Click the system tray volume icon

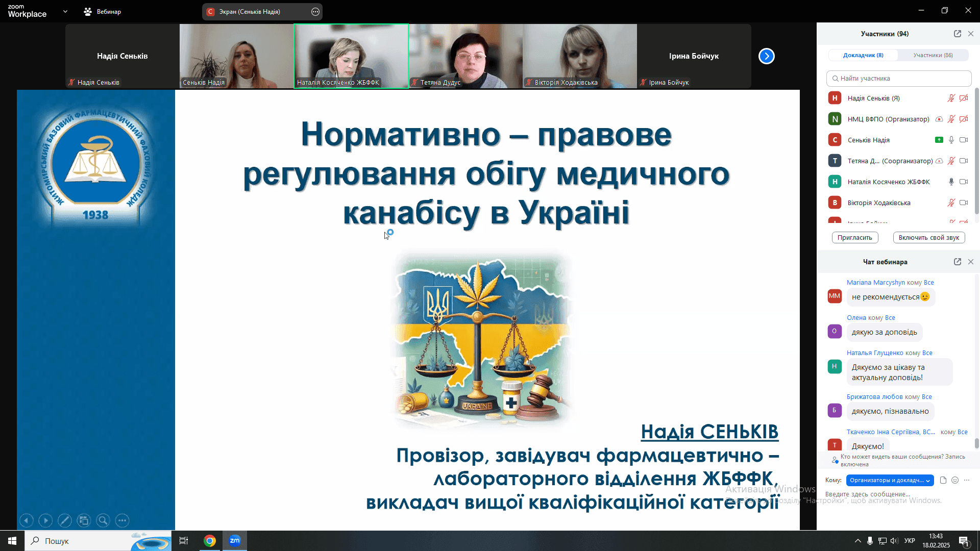pos(894,541)
